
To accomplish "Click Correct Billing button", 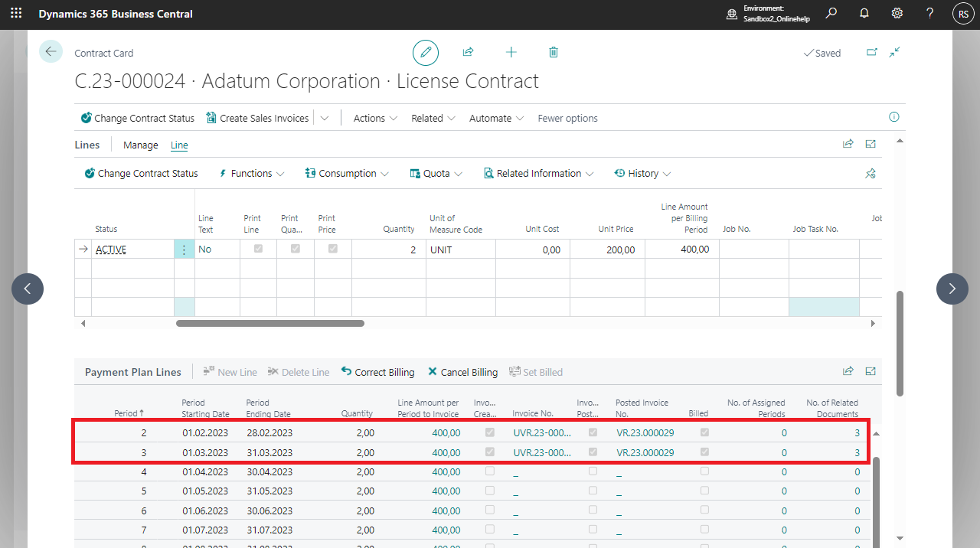I will pos(377,372).
